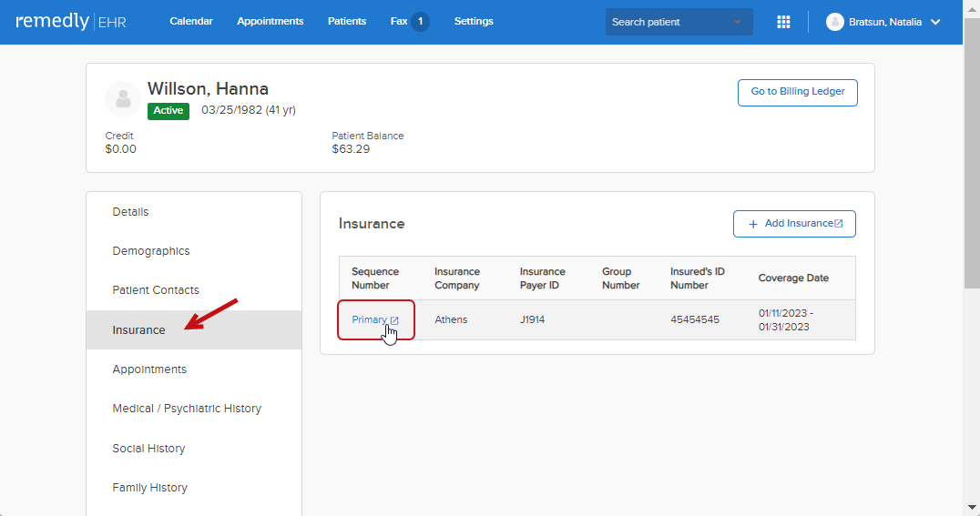This screenshot has height=516, width=980.
Task: Click the user avatar icon in header
Action: click(834, 22)
